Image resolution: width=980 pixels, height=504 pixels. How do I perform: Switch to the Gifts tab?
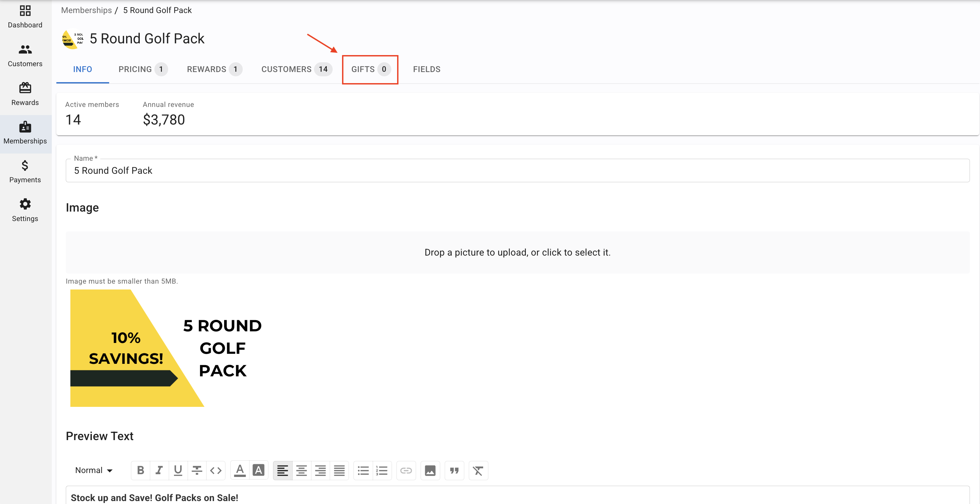[x=370, y=69]
